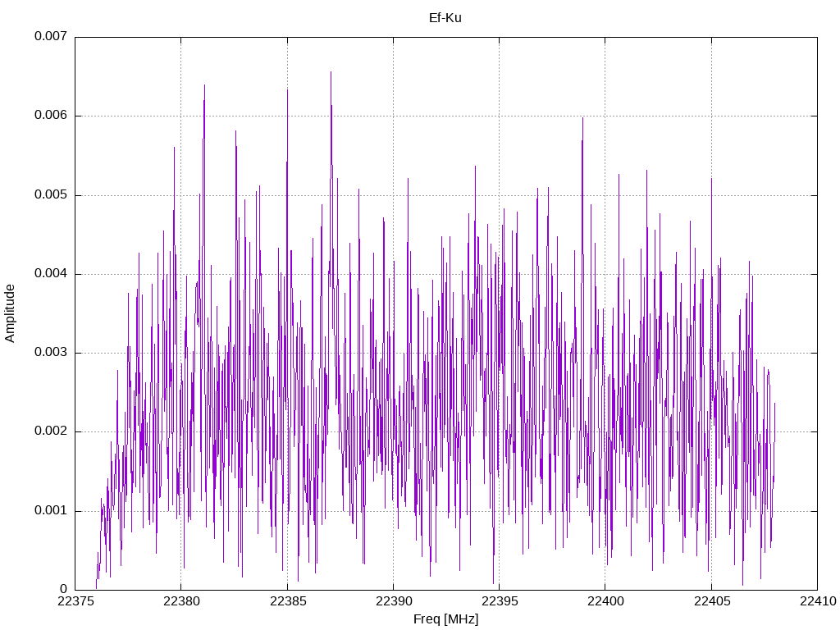Screen dimensions: 840x630
Task: Click the plot title Ef-Ku
Action: [x=445, y=18]
